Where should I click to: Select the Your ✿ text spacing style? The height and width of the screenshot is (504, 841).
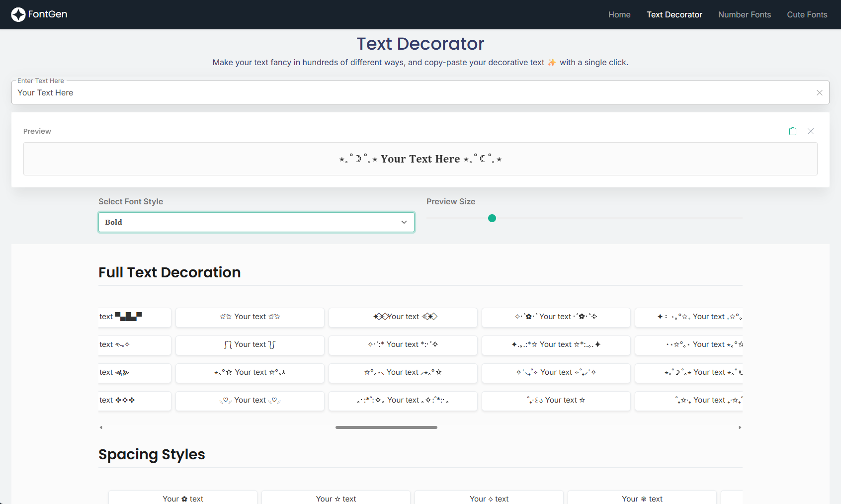coord(182,498)
